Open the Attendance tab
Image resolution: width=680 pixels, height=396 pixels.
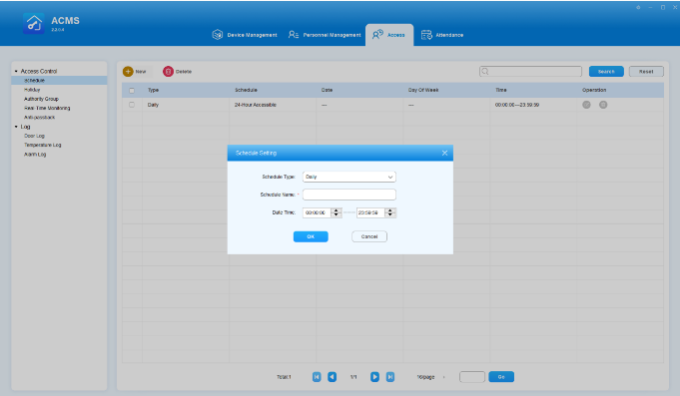pyautogui.click(x=442, y=35)
